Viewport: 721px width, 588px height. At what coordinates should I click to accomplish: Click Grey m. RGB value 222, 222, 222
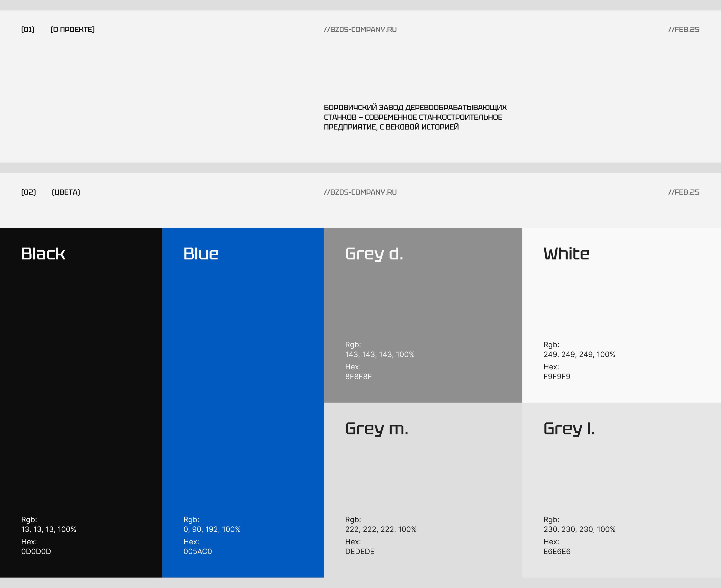coord(381,529)
